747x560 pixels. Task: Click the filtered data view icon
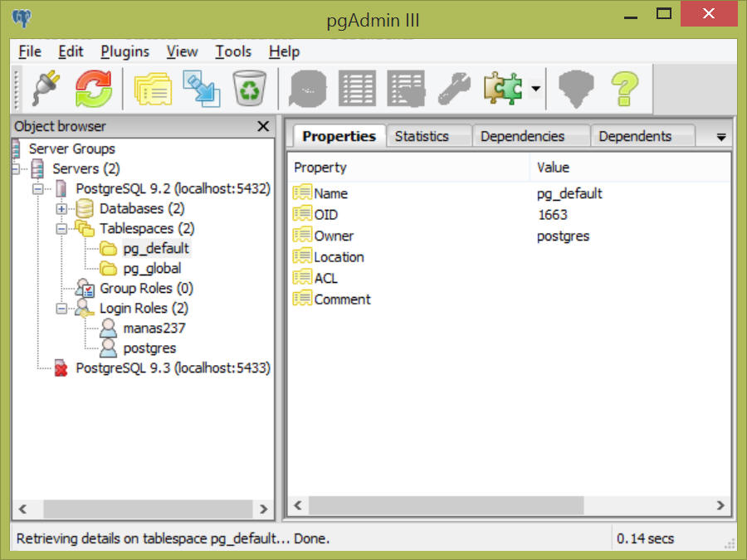coord(406,89)
